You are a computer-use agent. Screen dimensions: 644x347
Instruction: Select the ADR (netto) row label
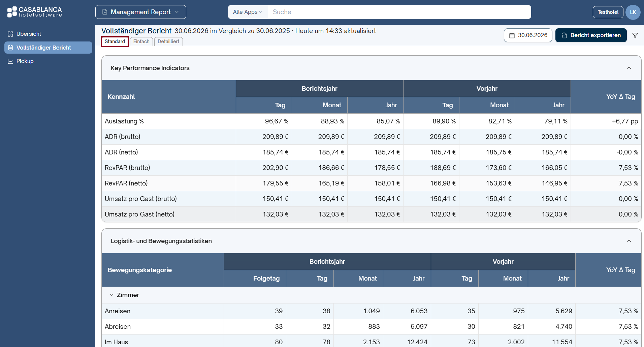pos(121,152)
